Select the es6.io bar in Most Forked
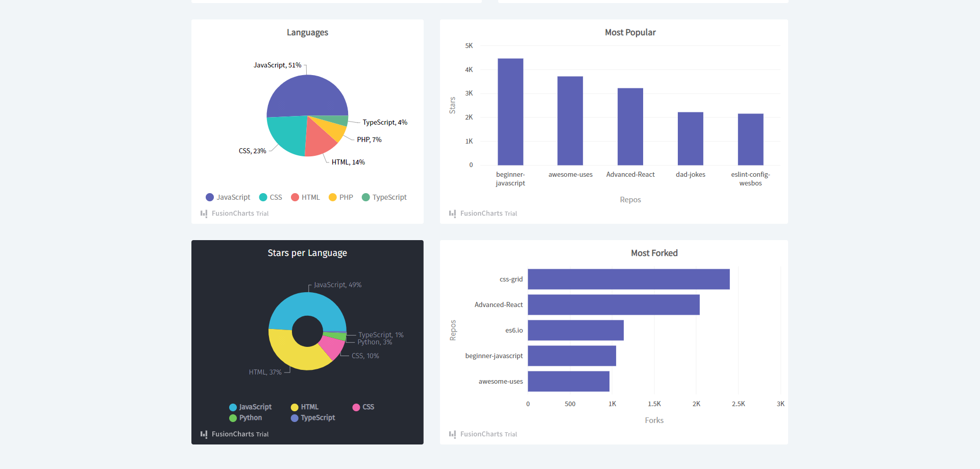The width and height of the screenshot is (980, 469). (575, 331)
